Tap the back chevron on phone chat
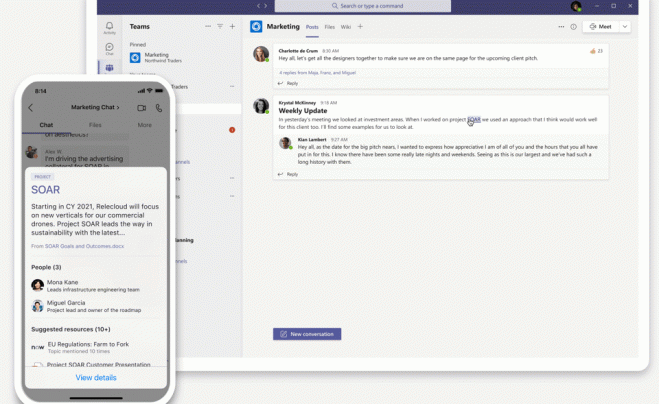The width and height of the screenshot is (659, 404). 31,108
